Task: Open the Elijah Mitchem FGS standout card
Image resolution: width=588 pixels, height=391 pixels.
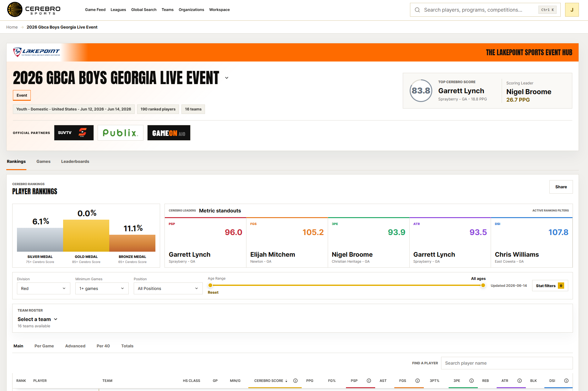Action: point(287,243)
